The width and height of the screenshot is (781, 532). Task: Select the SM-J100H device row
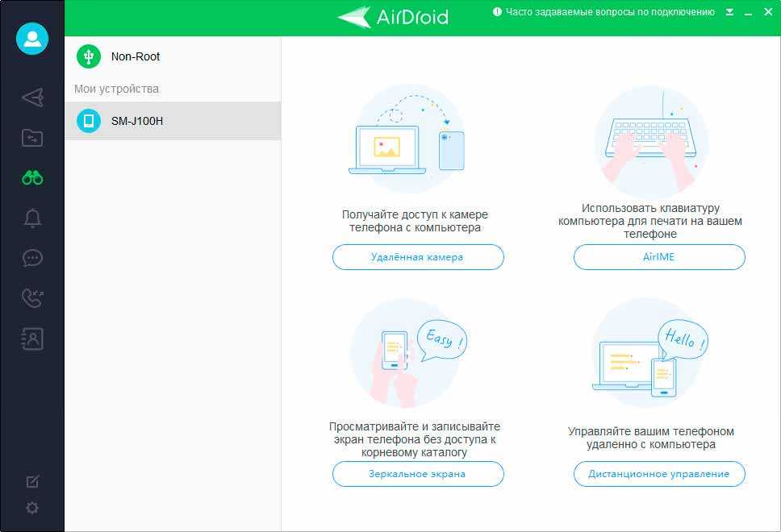[173, 121]
